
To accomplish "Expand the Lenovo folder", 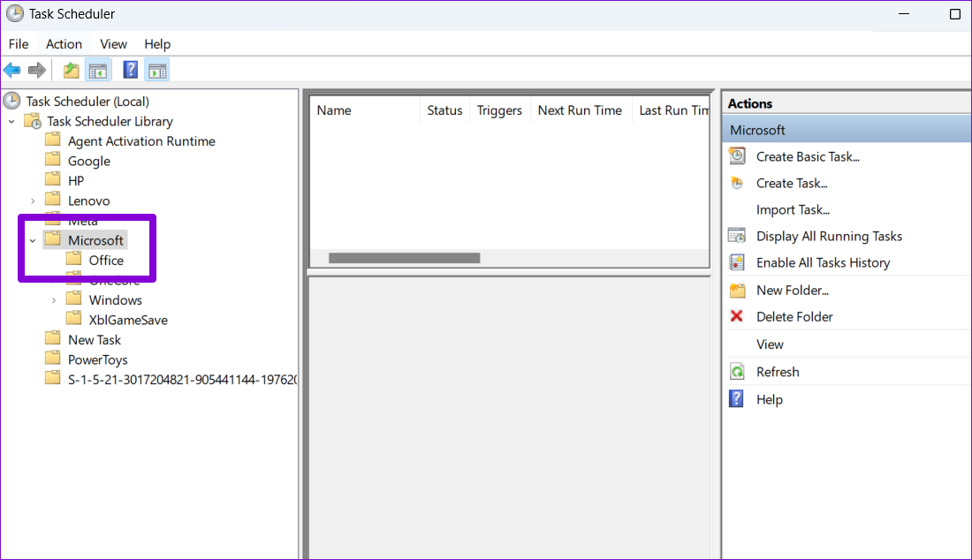I will click(33, 201).
